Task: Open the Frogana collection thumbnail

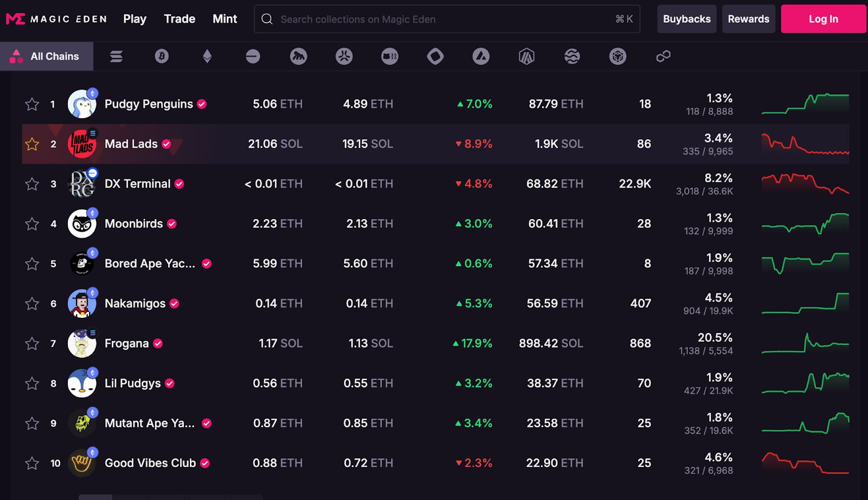Action: [82, 343]
